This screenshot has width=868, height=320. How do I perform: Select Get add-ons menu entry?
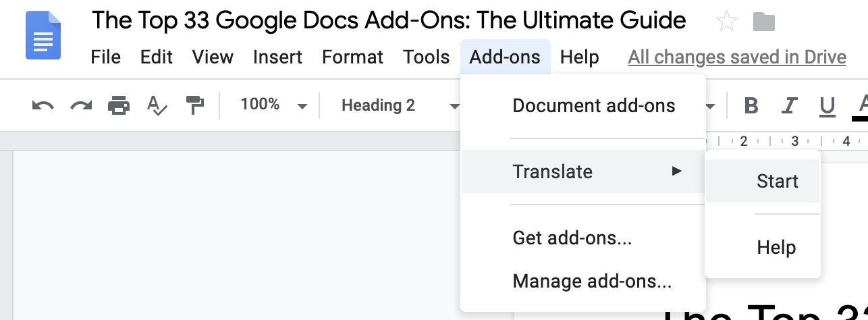[x=572, y=238]
